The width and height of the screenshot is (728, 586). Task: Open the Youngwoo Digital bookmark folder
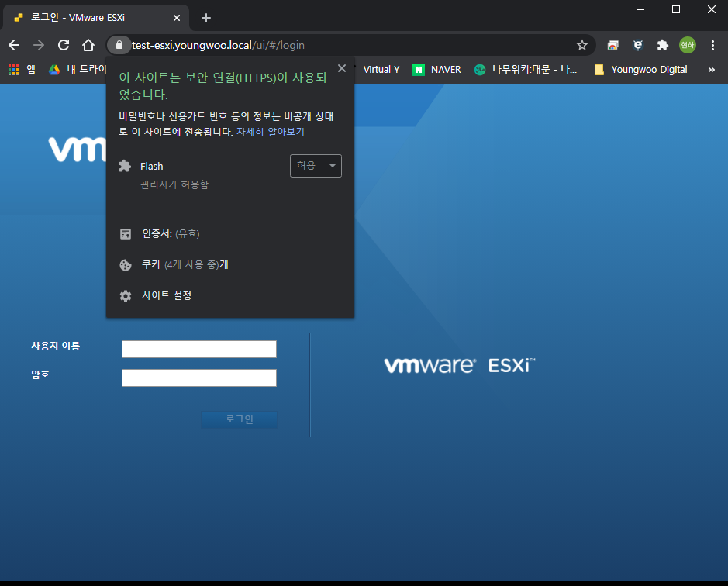click(641, 70)
